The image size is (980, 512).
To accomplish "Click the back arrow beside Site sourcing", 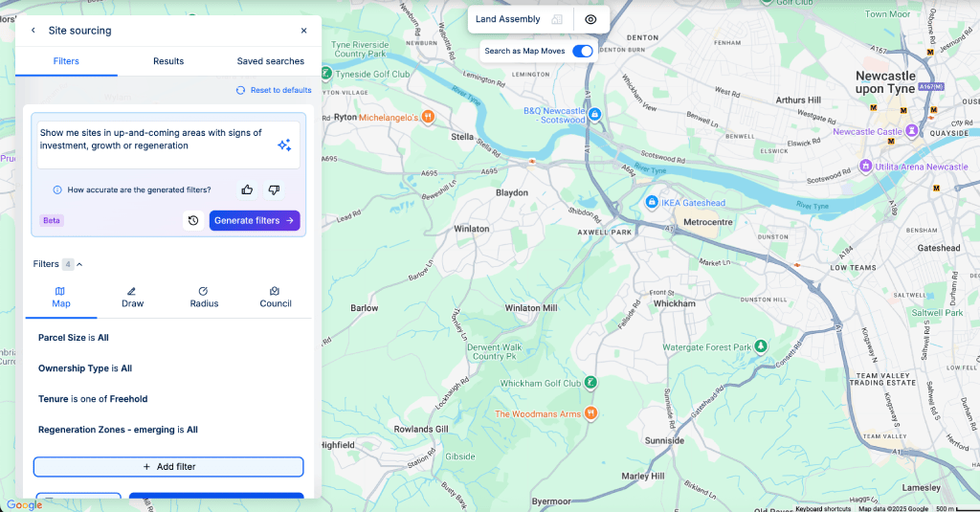I will (33, 30).
